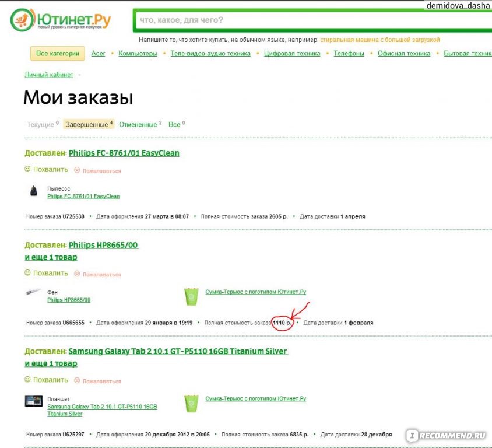
Task: Select order cost '6835 р.'
Action: pyautogui.click(x=299, y=435)
